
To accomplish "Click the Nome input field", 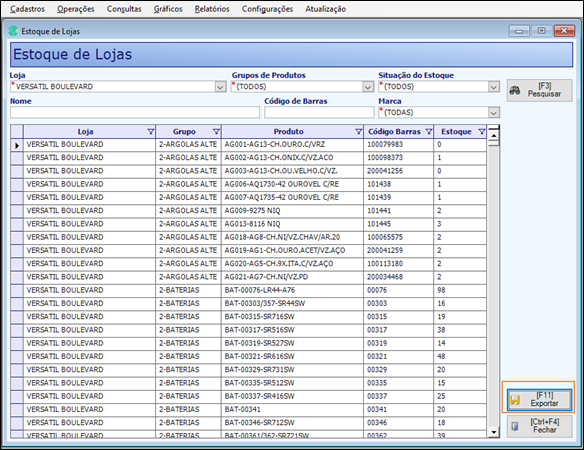I will 135,112.
